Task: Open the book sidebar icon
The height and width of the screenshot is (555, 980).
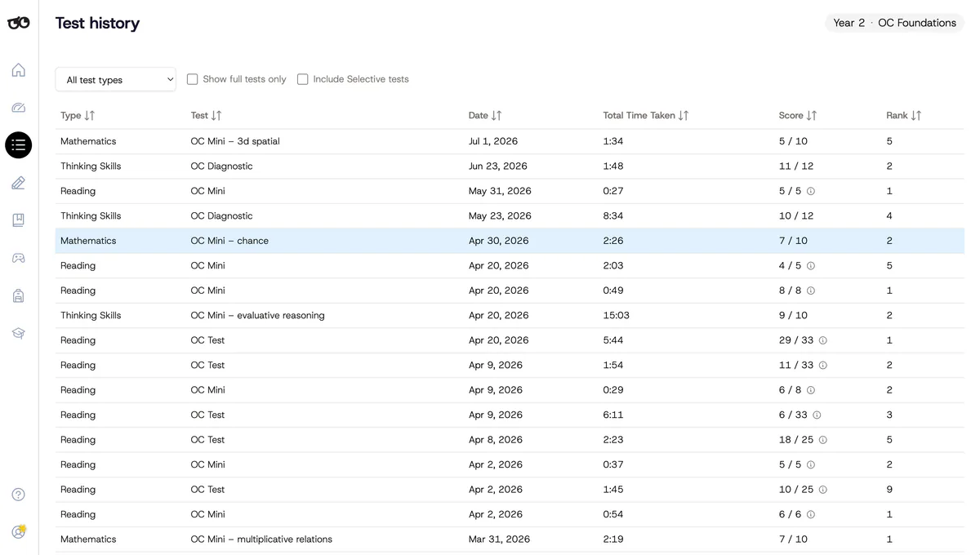Action: coord(18,220)
